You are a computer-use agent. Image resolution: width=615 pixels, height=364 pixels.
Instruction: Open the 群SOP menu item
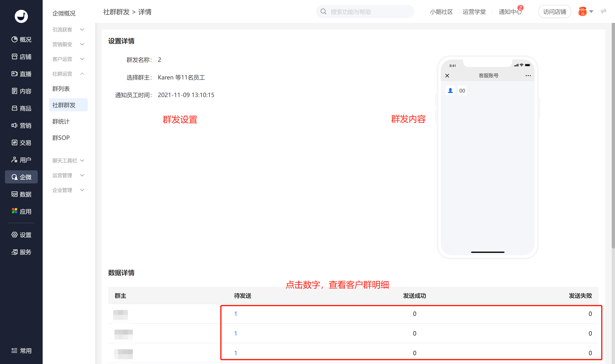(x=61, y=138)
